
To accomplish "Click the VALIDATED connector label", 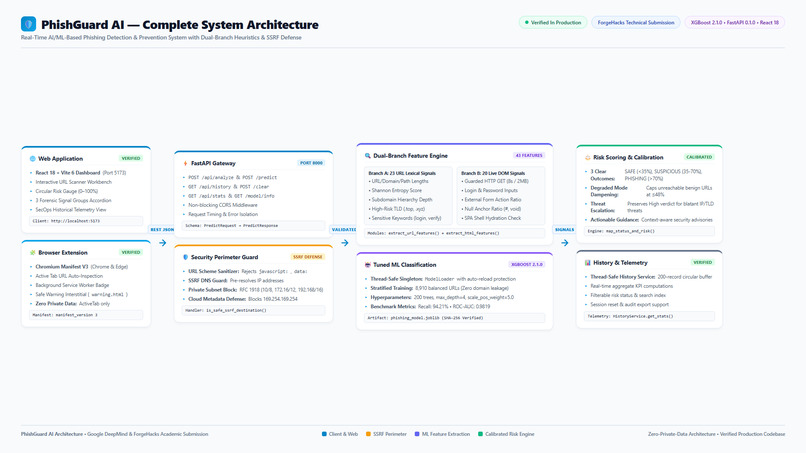I will [344, 229].
